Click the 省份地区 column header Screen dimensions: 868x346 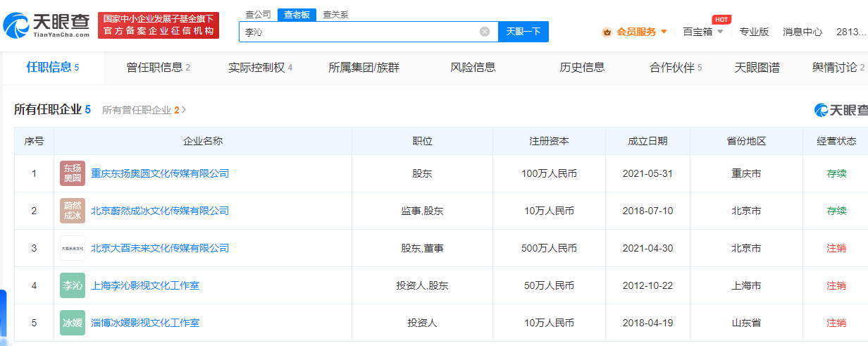tap(746, 141)
